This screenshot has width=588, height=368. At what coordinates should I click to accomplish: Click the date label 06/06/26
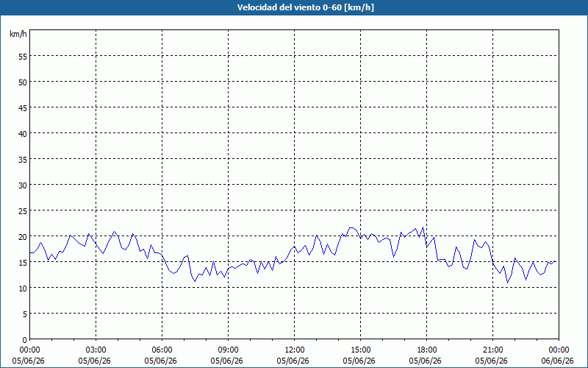558,361
